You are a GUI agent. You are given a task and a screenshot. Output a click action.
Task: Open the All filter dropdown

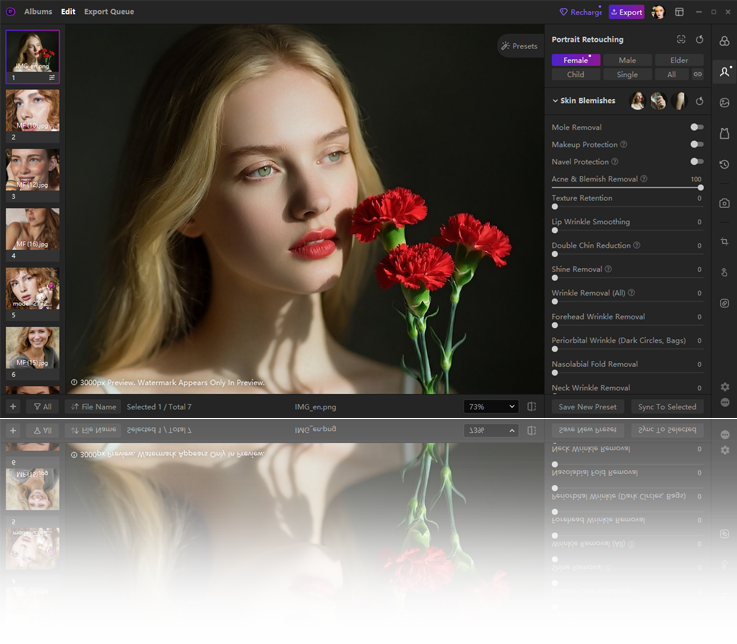pyautogui.click(x=42, y=407)
